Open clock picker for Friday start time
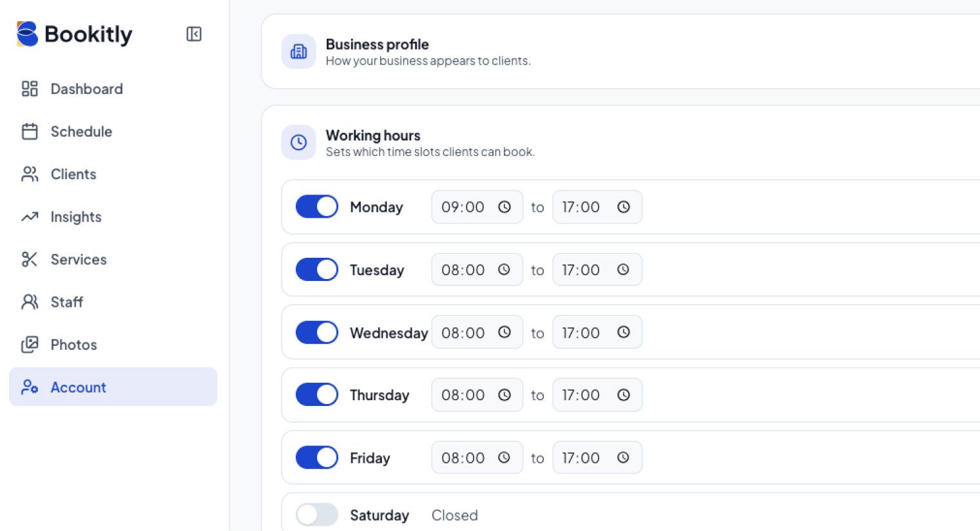 [x=504, y=458]
